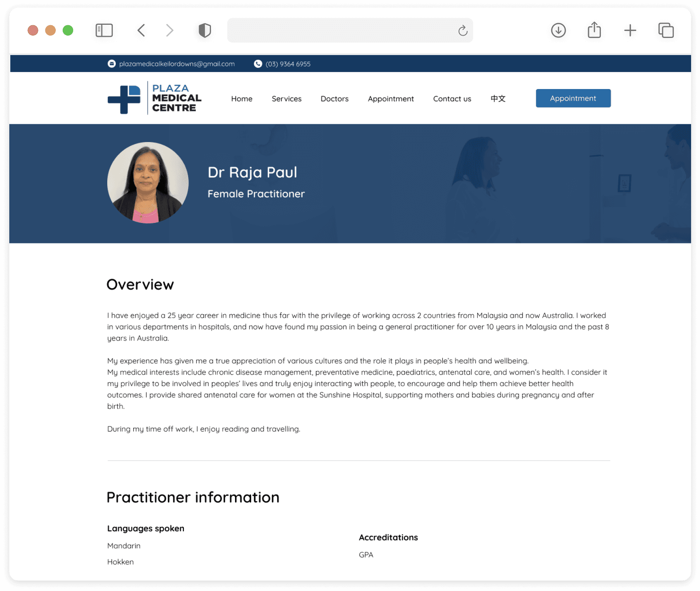Image resolution: width=700 pixels, height=591 pixels.
Task: Show tab overview icon
Action: (666, 30)
